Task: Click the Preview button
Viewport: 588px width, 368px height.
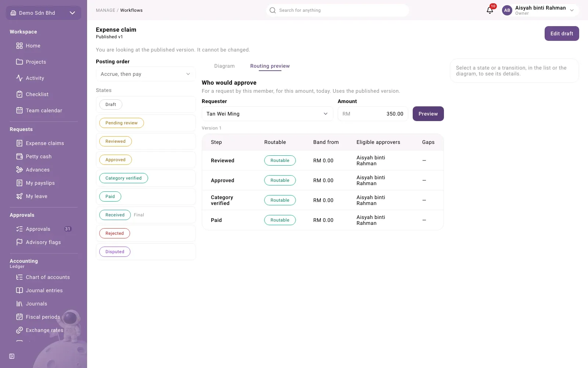Action: [428, 114]
